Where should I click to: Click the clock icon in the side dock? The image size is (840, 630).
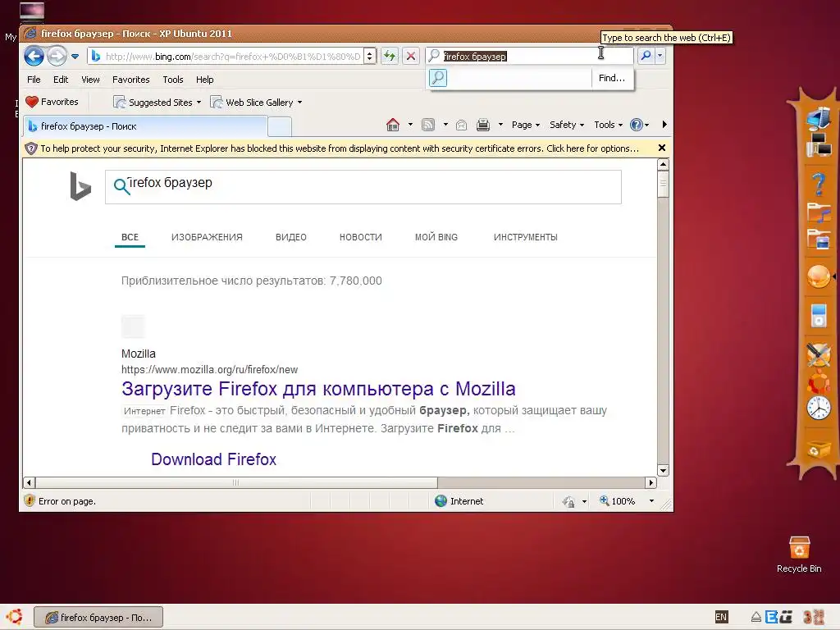pos(819,409)
